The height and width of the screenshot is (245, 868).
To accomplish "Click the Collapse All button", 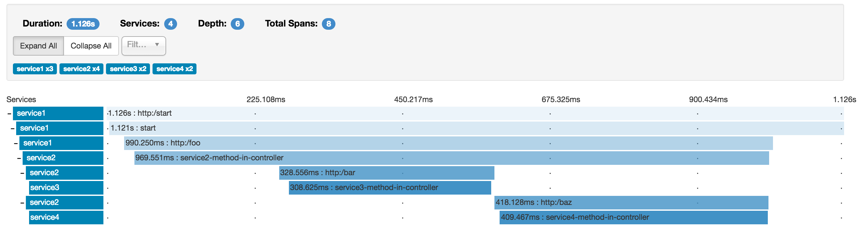I will [91, 46].
